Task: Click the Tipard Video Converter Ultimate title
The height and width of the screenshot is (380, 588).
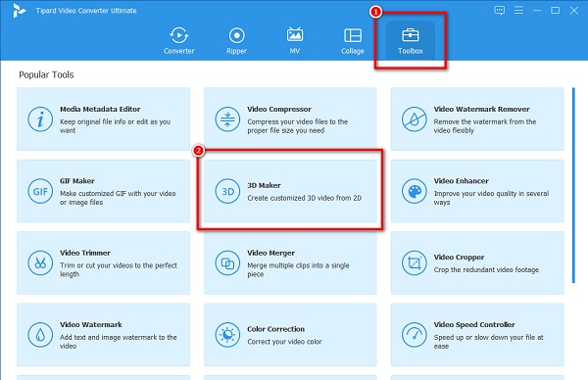Action: (x=86, y=11)
